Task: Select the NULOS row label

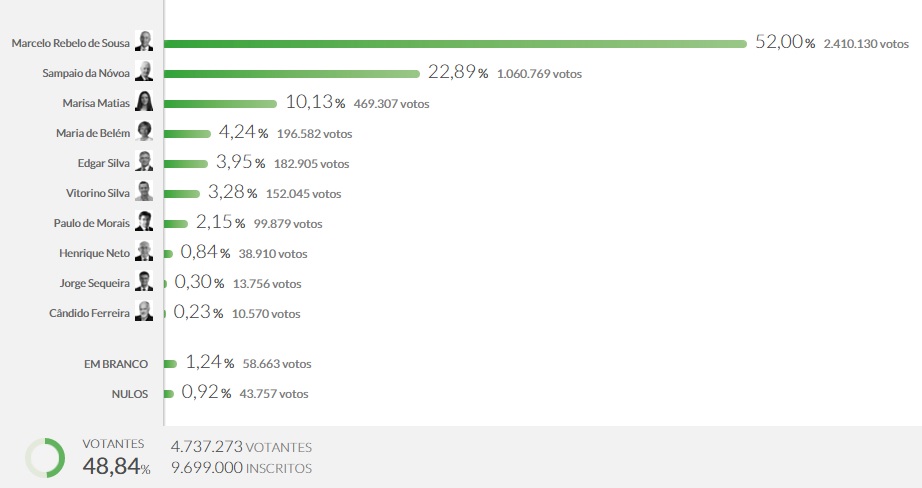Action: [129, 394]
